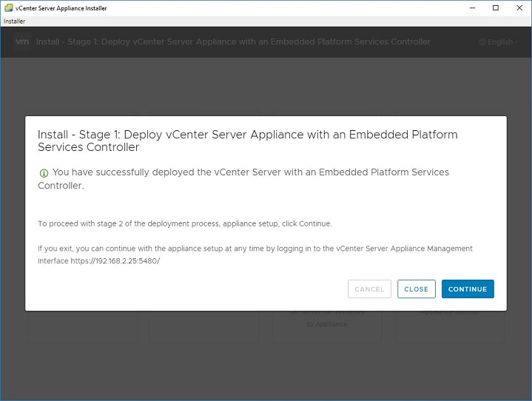The width and height of the screenshot is (532, 401).
Task: Maximize the installer window
Action: pos(496,8)
